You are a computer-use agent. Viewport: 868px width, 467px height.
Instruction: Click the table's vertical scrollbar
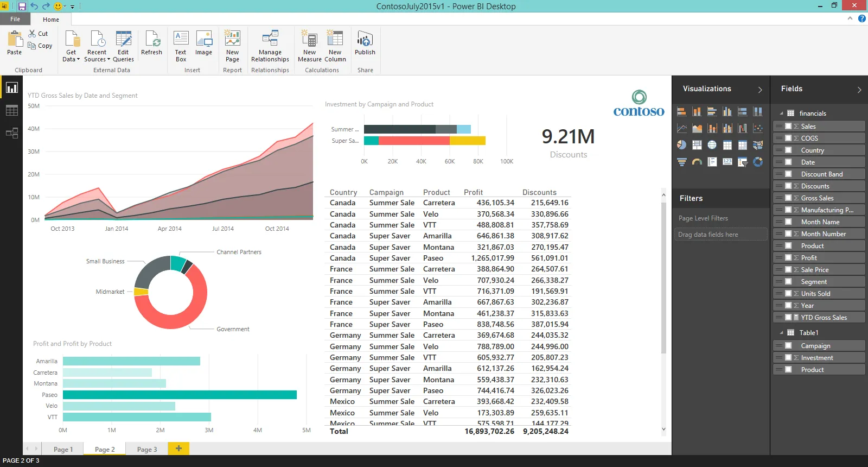(663, 277)
